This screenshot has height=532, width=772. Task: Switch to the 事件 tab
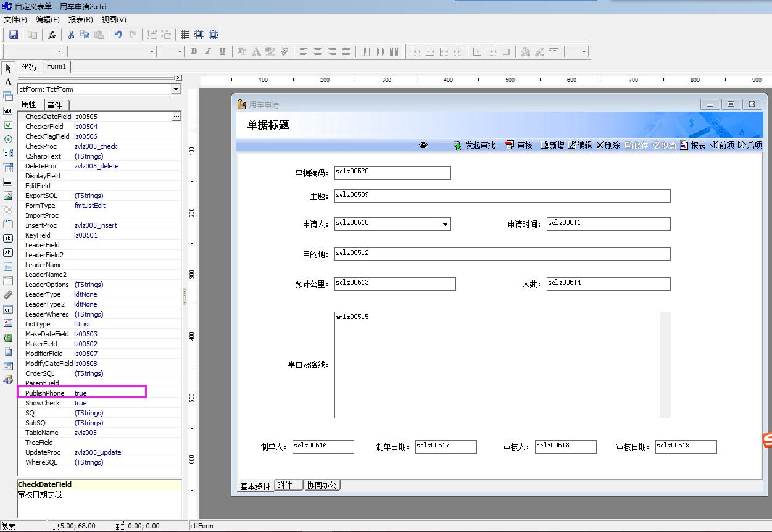pos(55,106)
